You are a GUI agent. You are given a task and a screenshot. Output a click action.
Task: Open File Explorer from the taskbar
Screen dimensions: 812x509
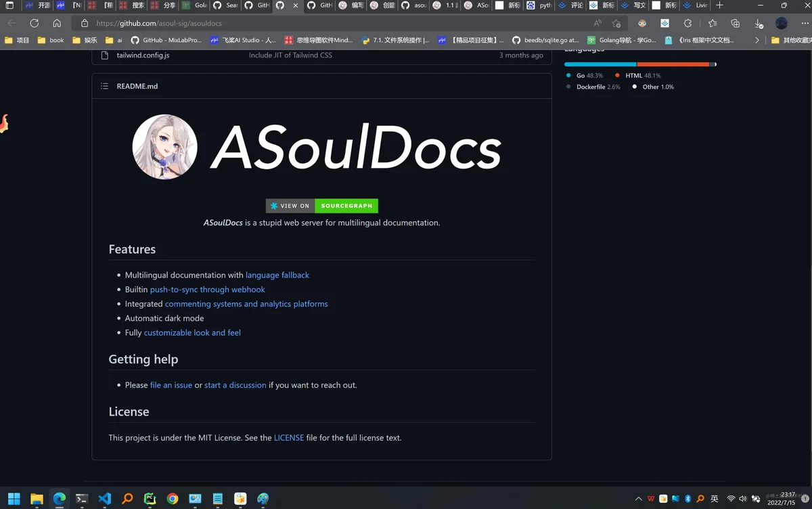point(37,499)
